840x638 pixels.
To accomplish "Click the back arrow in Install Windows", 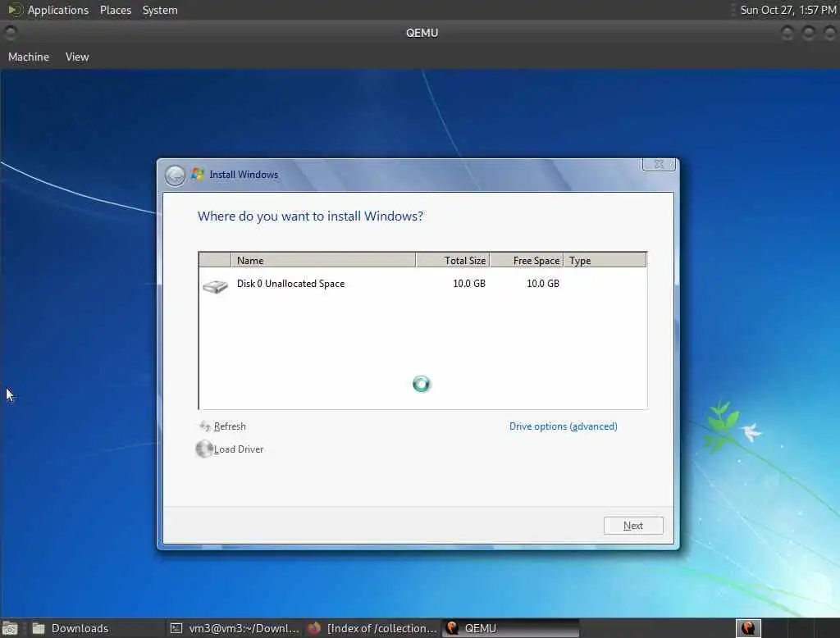I will point(175,175).
